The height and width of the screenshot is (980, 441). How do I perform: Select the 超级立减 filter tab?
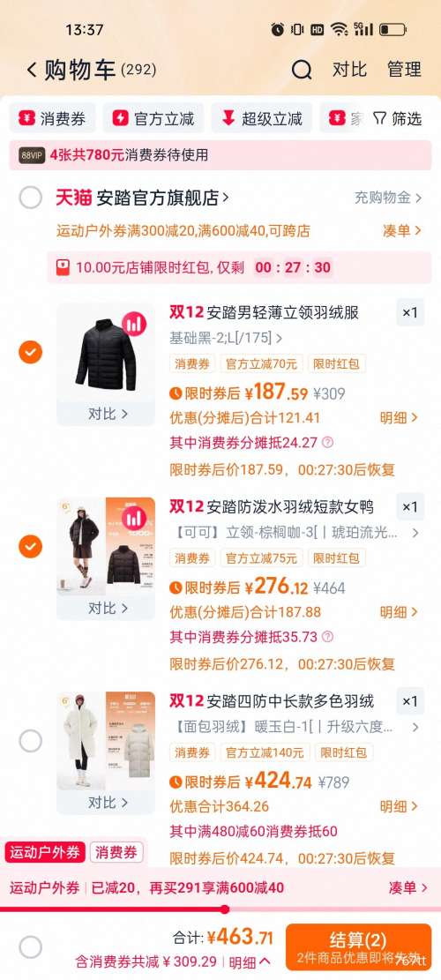coord(261,119)
